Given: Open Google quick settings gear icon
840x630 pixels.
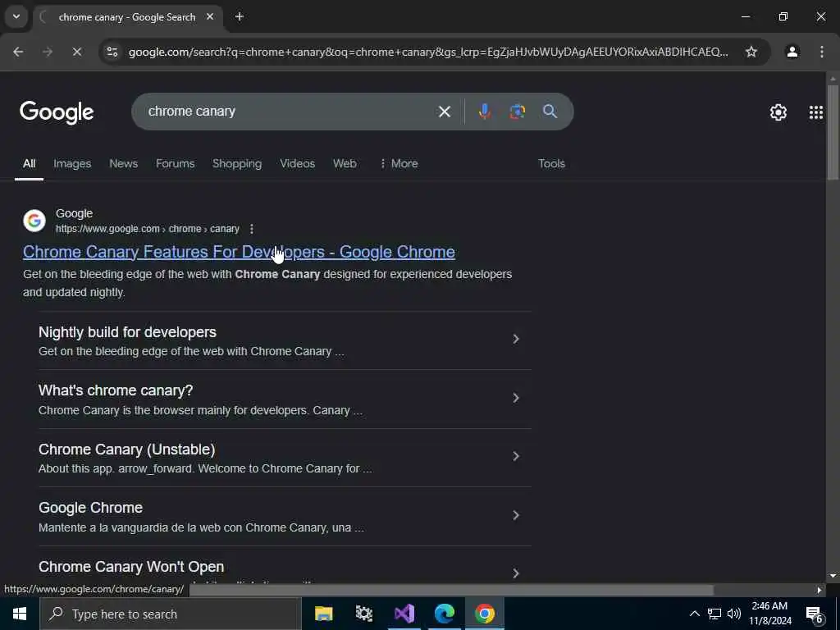Looking at the screenshot, I should click(778, 112).
